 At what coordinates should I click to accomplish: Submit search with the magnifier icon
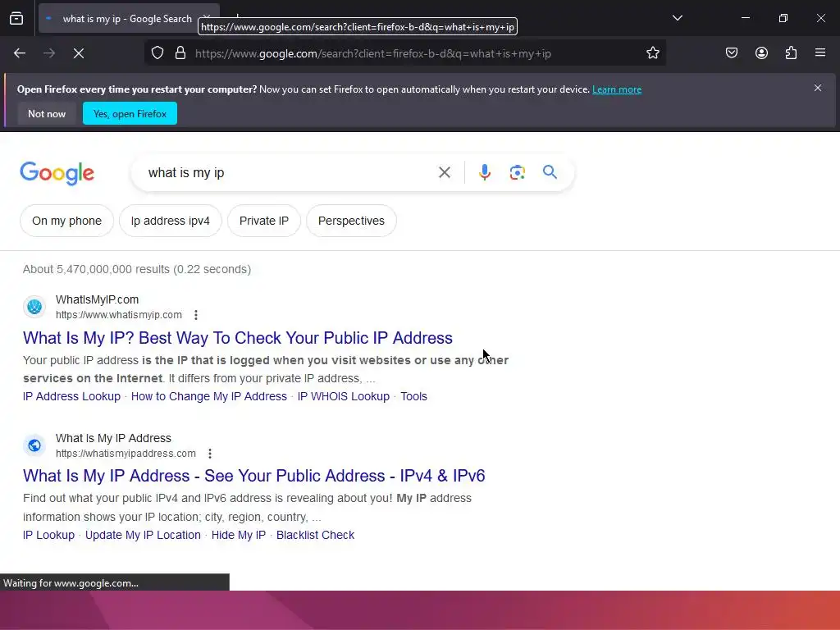tap(550, 172)
